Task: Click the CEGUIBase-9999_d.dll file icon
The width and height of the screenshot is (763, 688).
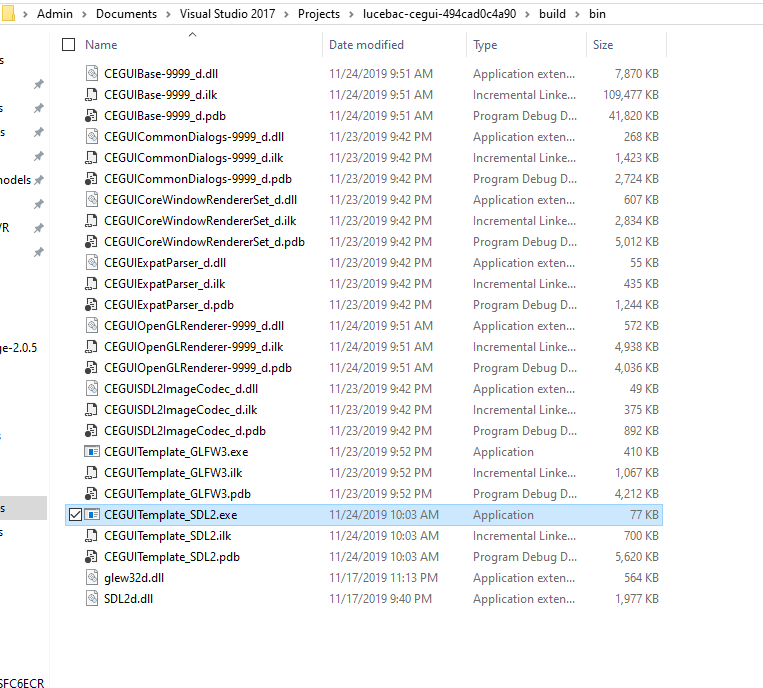Action: point(92,74)
